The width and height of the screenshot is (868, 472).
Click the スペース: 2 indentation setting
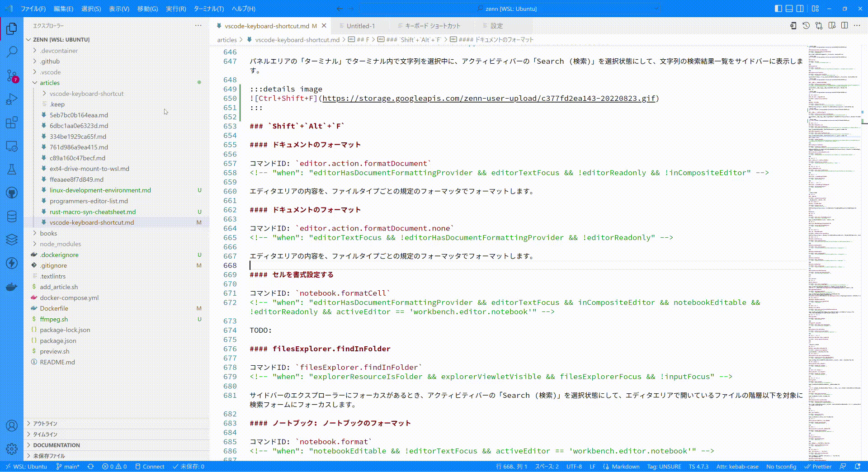pyautogui.click(x=547, y=467)
